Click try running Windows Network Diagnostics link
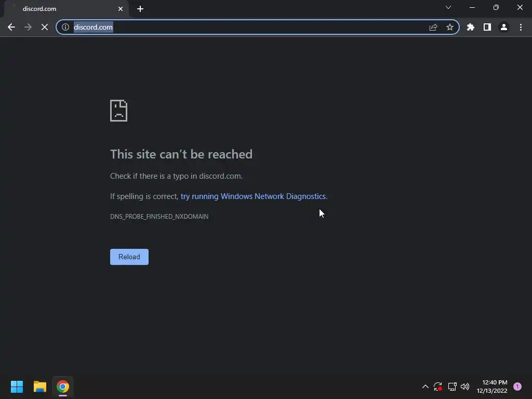 [253, 196]
